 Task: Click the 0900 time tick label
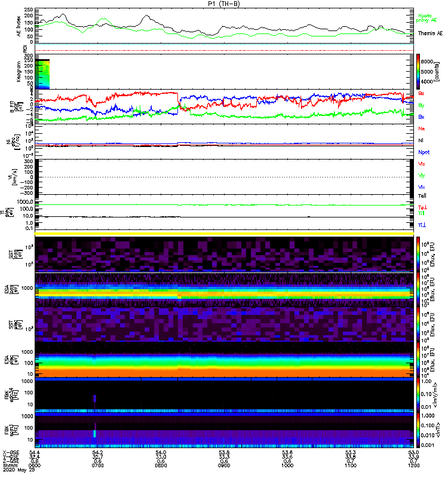tap(224, 465)
